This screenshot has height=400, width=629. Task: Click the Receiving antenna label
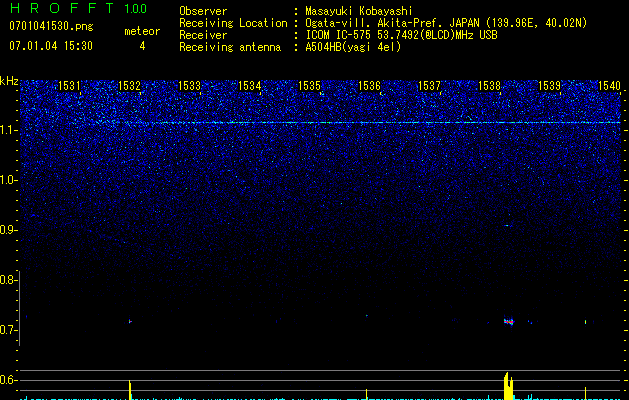point(230,47)
